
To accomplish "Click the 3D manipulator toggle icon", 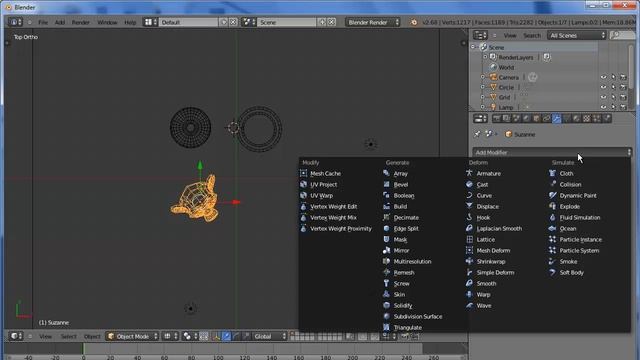I will (x=216, y=336).
